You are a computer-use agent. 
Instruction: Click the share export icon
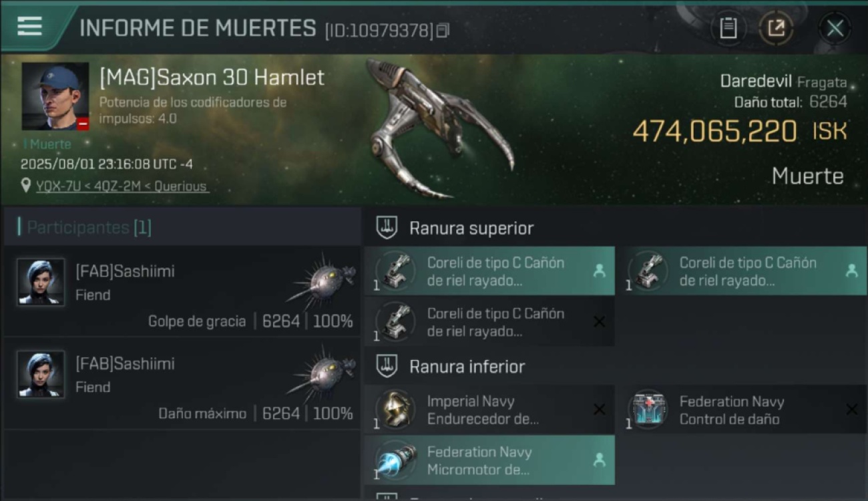tap(776, 28)
